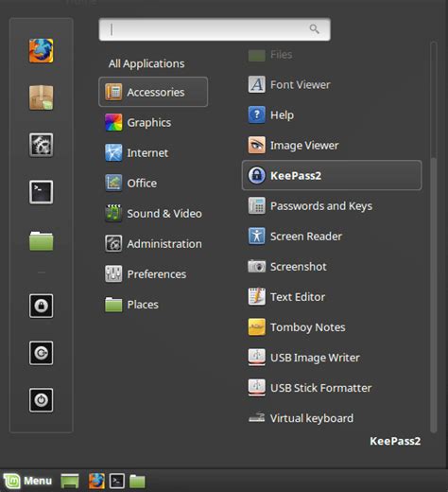
Task: Click the Lock Screen icon in sidebar
Action: click(42, 306)
